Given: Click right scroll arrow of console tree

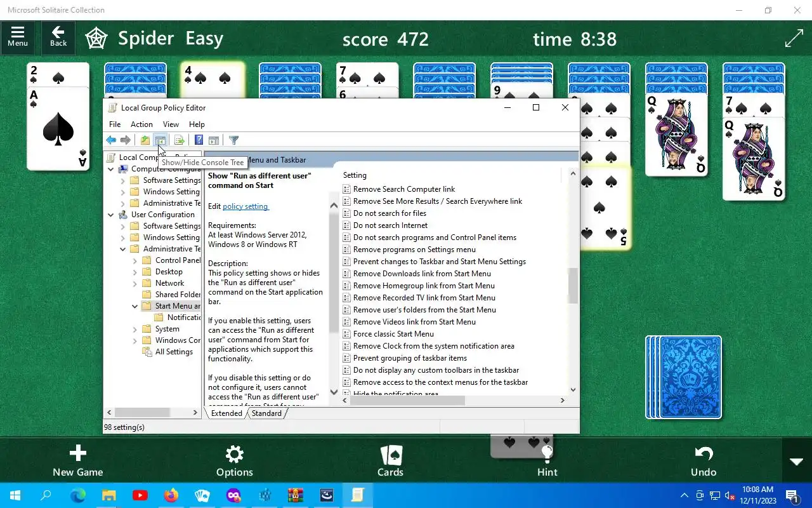Looking at the screenshot, I should point(195,413).
